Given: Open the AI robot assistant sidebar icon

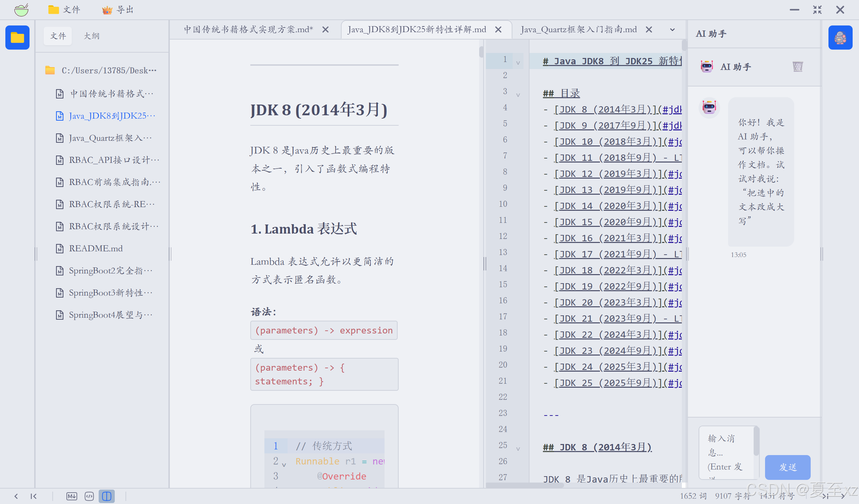Looking at the screenshot, I should (x=840, y=38).
